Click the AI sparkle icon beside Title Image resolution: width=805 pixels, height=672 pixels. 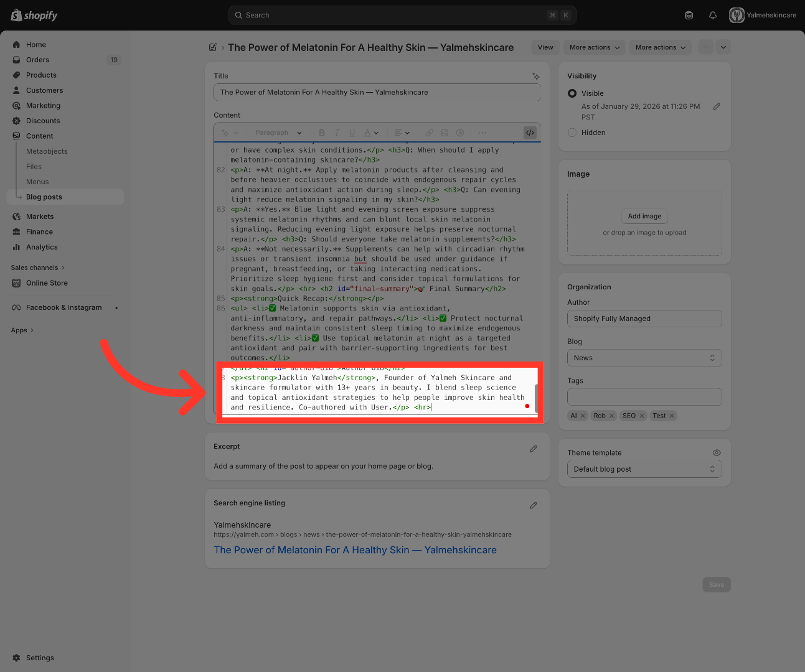tap(535, 76)
